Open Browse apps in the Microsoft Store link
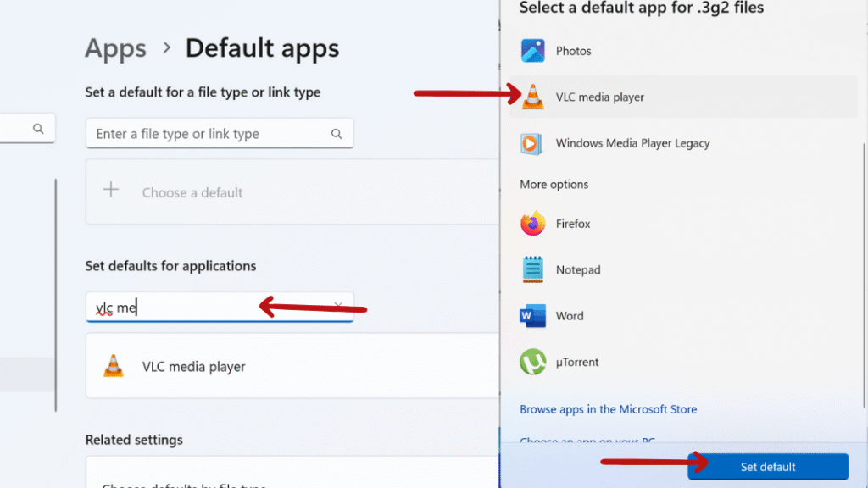The image size is (868, 488). [x=608, y=409]
